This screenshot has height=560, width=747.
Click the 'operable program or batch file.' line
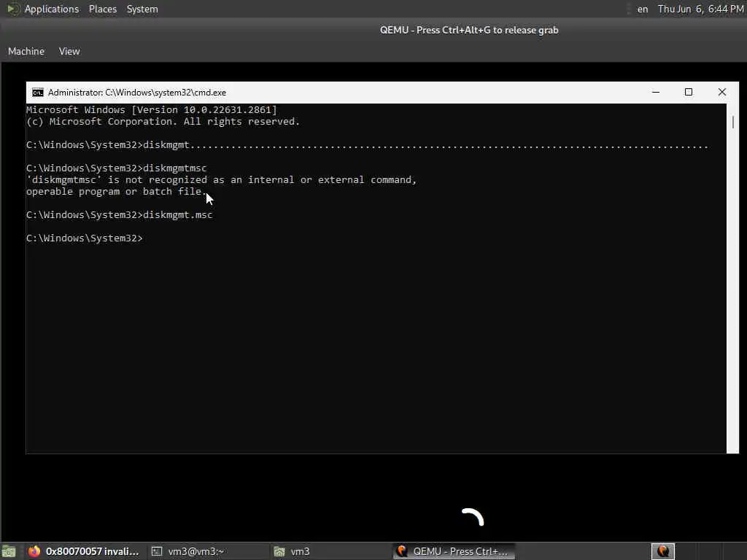[x=117, y=192]
